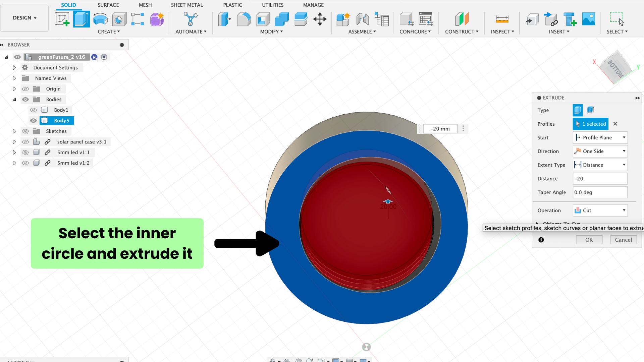Click the Select window tool icon
The image size is (644, 362).
point(617,19)
